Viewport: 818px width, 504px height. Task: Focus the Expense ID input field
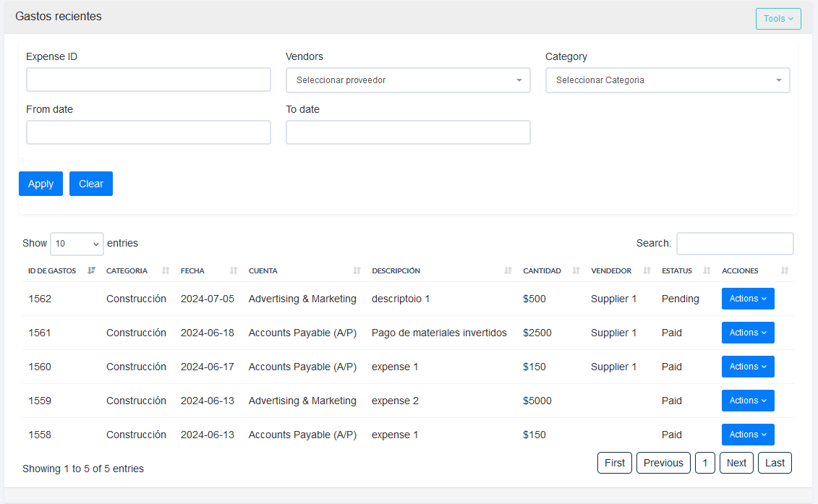point(148,80)
